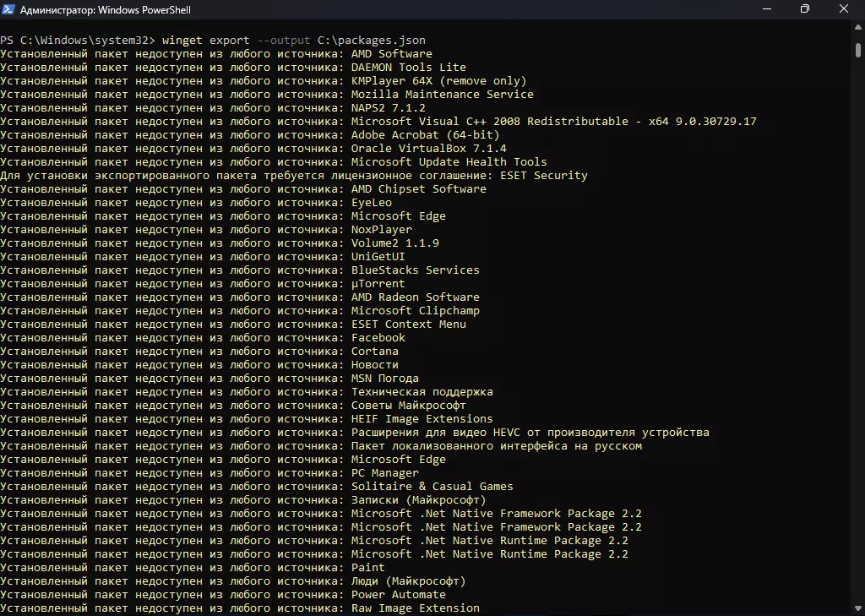Click the Solitaire & Casual Games entry
865x616 pixels.
pos(432,487)
